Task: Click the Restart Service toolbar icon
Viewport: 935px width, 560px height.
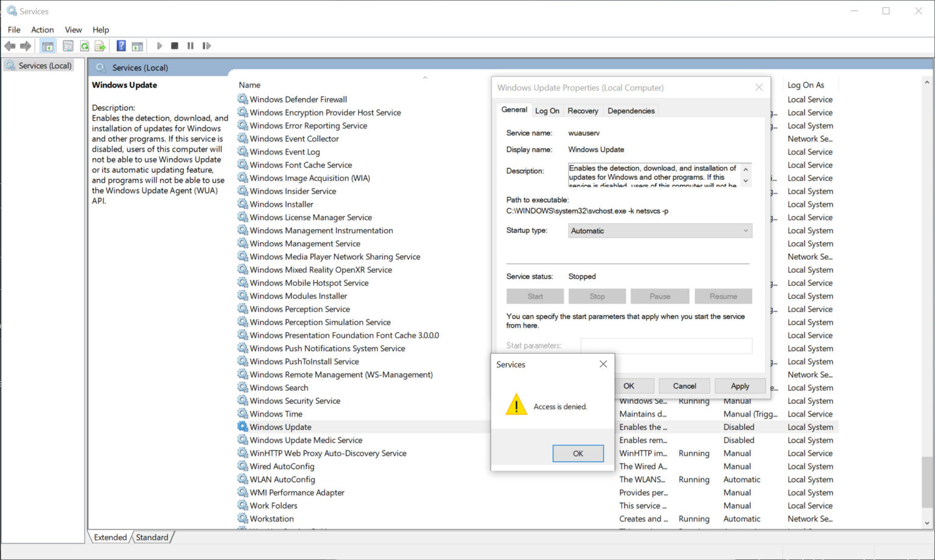Action: pos(206,46)
